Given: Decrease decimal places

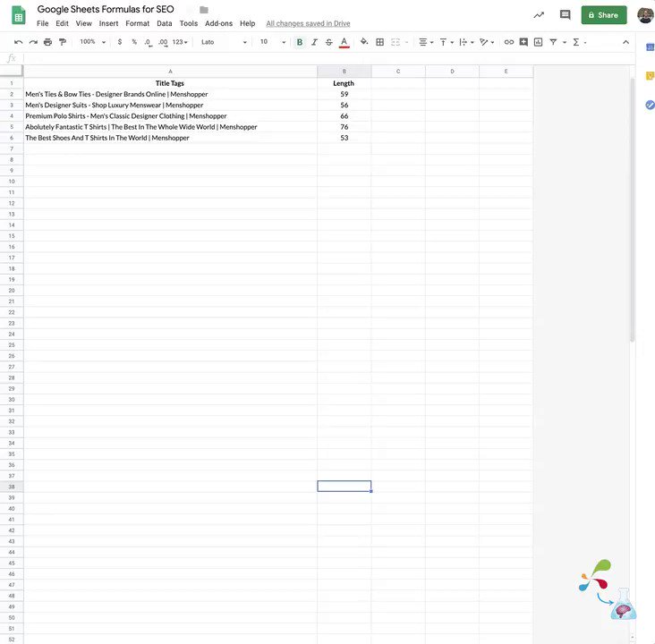Looking at the screenshot, I should click(x=148, y=42).
